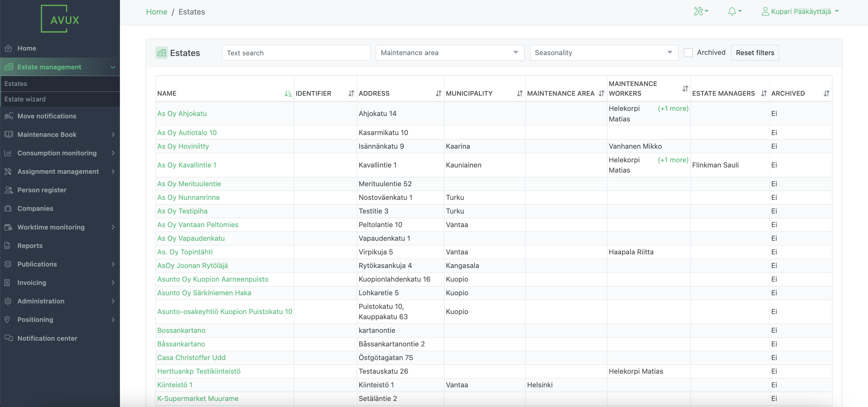Image resolution: width=868 pixels, height=407 pixels.
Task: Open Consumption monitoring via its chart icon
Action: [x=8, y=153]
